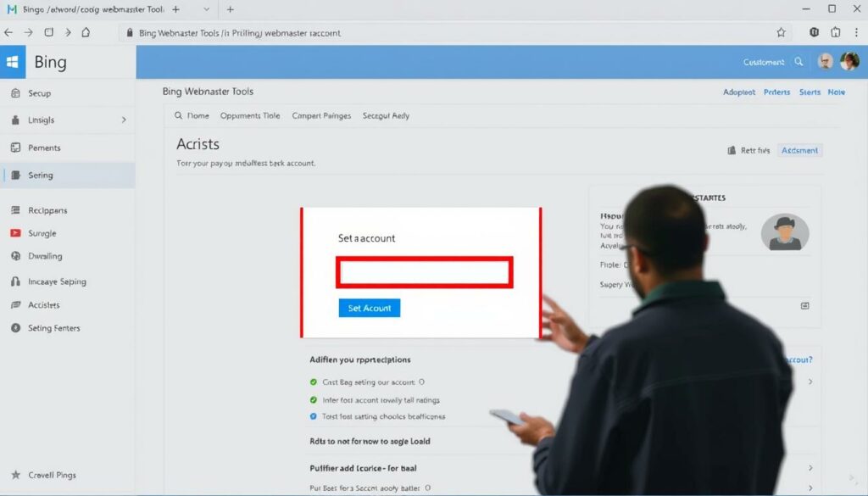Open a new tab with rightmost plus
Screen dimensions: 868x496
(x=231, y=9)
